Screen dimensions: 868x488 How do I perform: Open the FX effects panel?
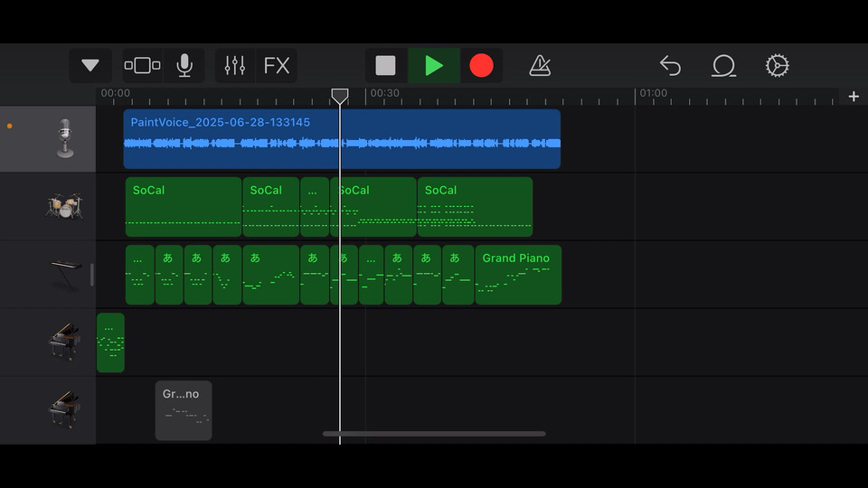pyautogui.click(x=277, y=66)
